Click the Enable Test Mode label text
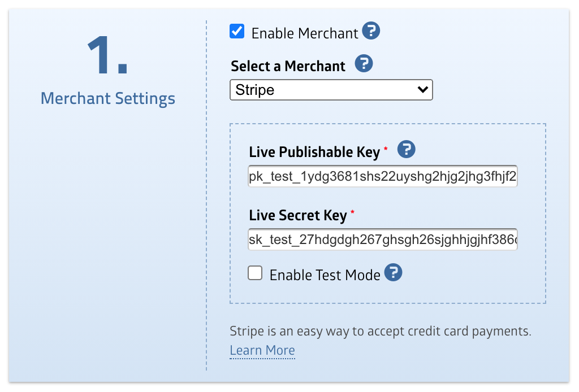Image resolution: width=579 pixels, height=392 pixels. pyautogui.click(x=325, y=275)
